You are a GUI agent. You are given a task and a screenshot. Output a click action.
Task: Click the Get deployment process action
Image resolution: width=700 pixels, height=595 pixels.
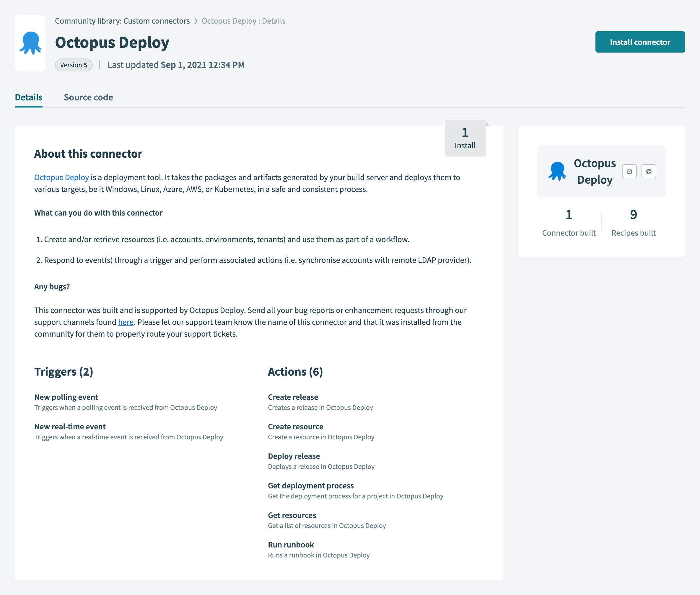pos(311,486)
